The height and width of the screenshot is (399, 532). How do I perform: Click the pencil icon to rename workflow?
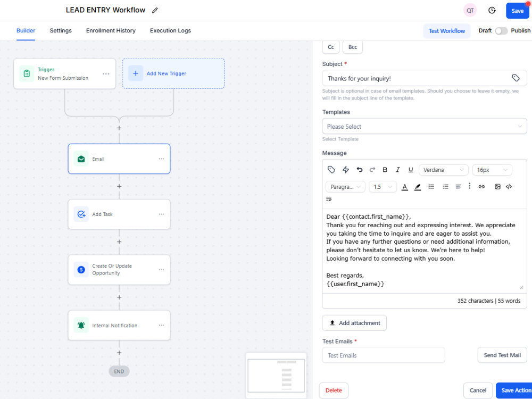tap(155, 10)
